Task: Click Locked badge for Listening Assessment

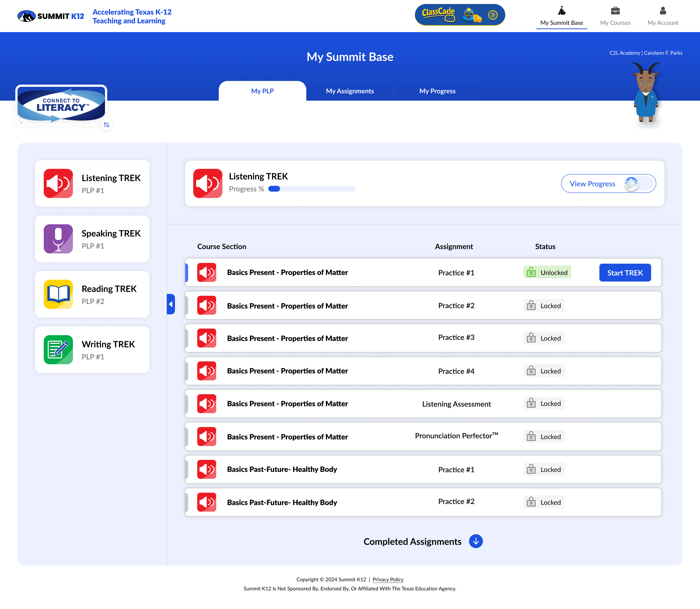Action: pyautogui.click(x=544, y=403)
